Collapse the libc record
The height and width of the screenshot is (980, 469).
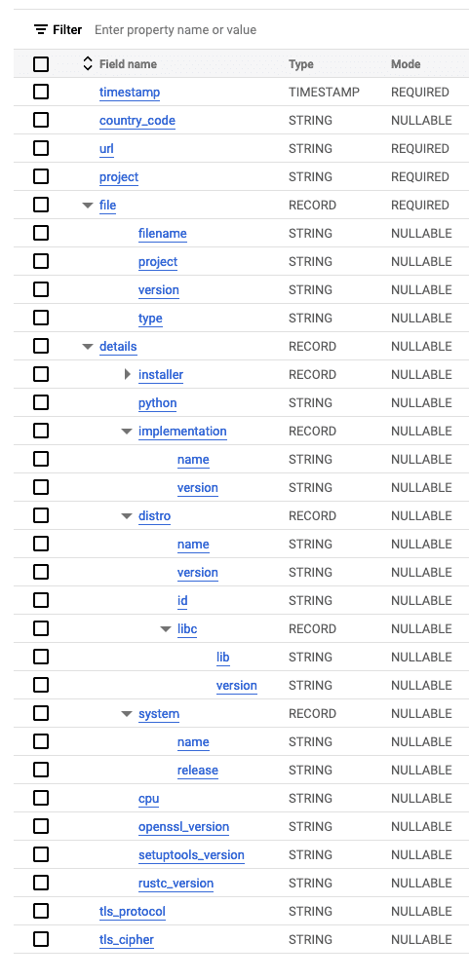tap(166, 629)
